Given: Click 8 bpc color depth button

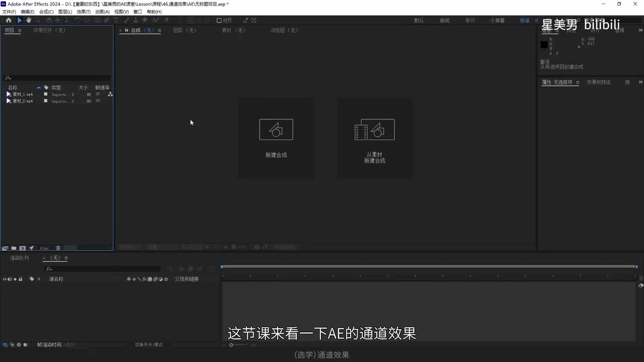Looking at the screenshot, I should coord(45,248).
